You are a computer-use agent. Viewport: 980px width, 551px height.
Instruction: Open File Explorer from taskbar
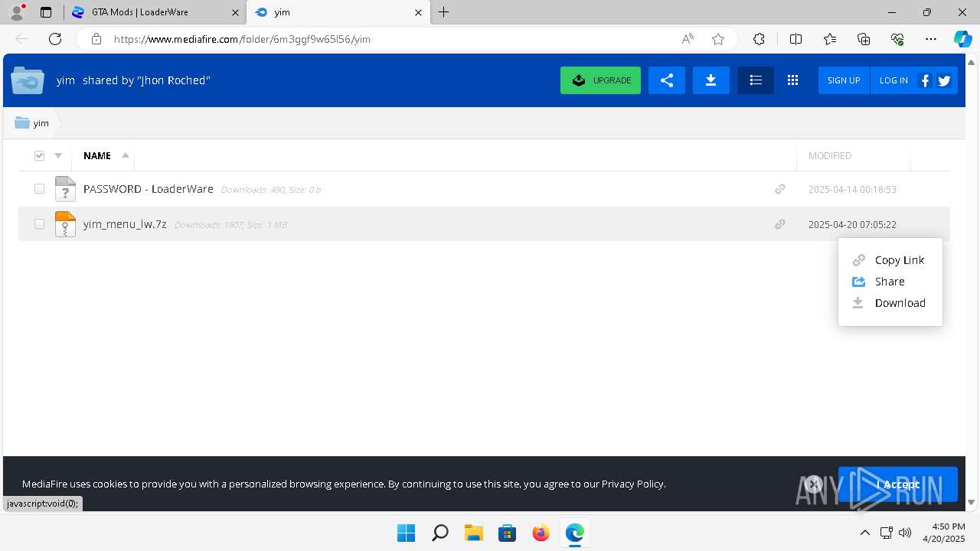tap(473, 533)
